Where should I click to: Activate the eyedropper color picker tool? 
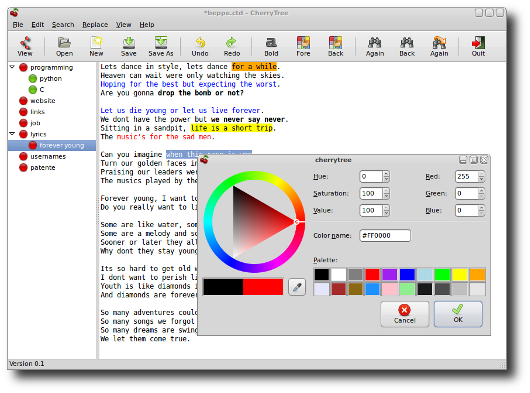pyautogui.click(x=297, y=287)
